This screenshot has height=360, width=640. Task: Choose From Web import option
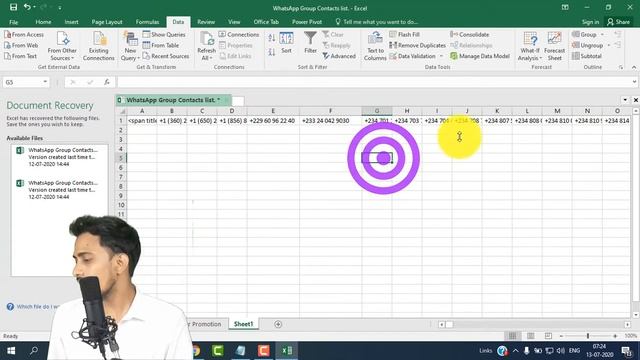(21, 45)
